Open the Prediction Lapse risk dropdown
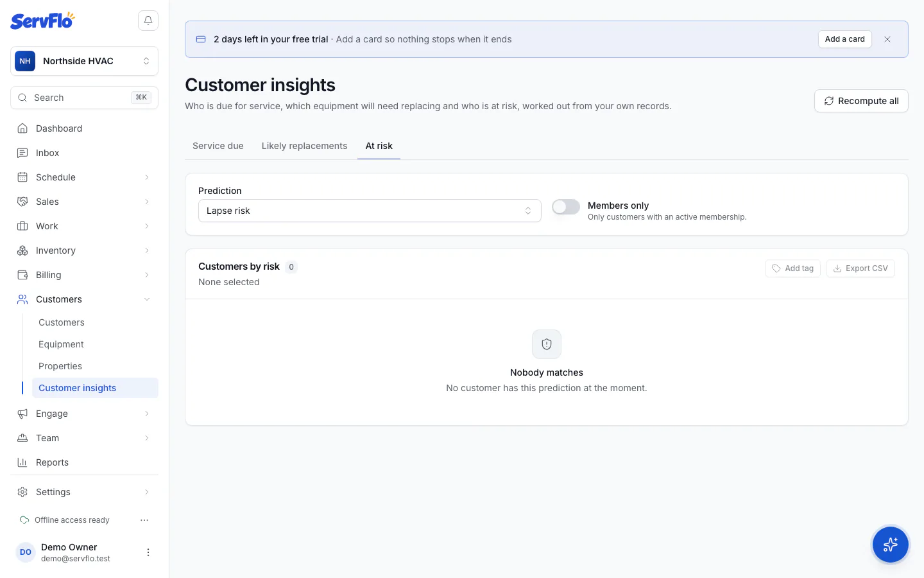The image size is (924, 578). (x=370, y=211)
